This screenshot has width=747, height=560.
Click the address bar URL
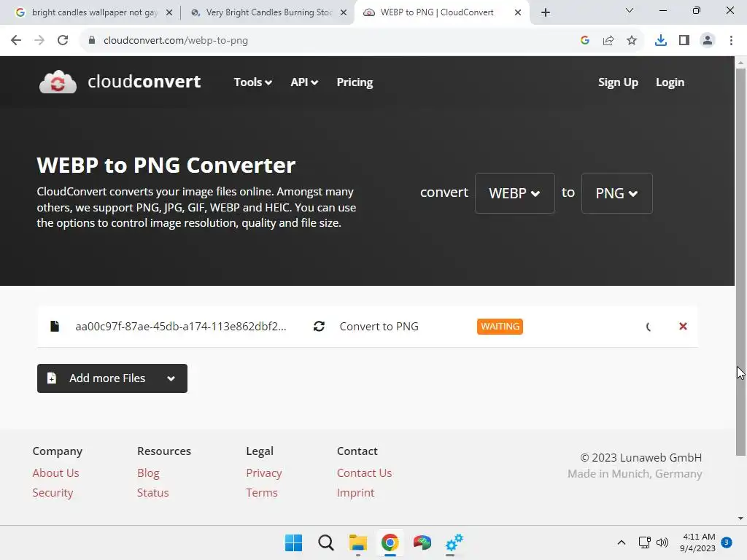click(176, 41)
